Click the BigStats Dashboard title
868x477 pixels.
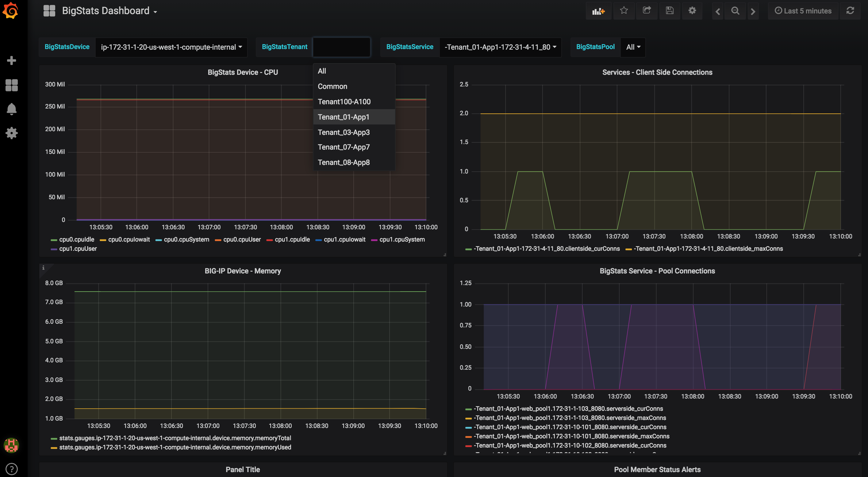pyautogui.click(x=106, y=11)
